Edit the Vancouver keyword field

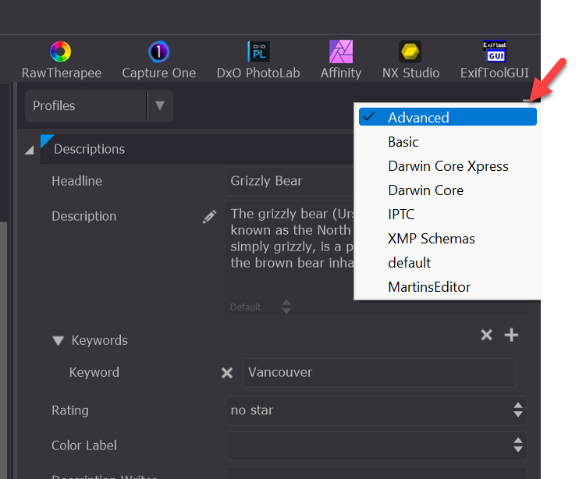tap(379, 373)
